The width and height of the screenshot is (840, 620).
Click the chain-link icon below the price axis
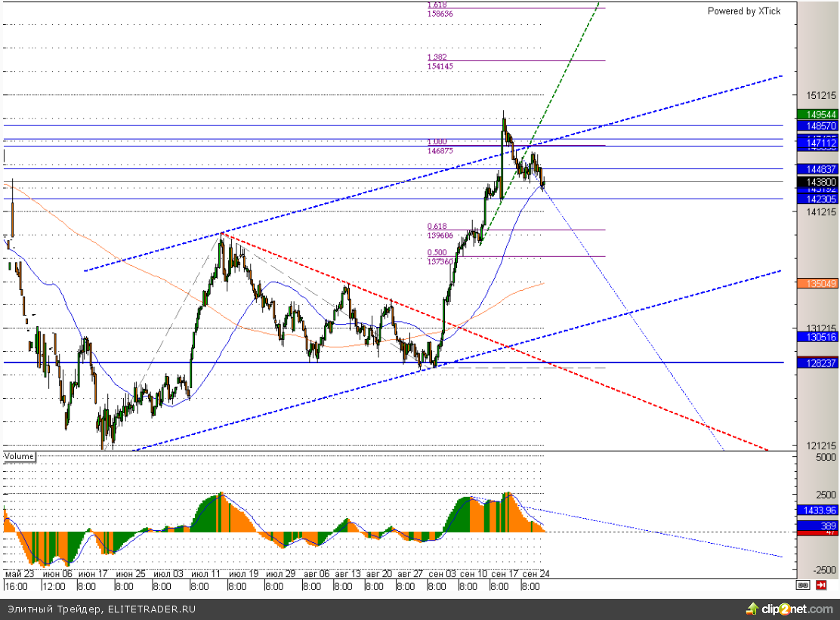pos(803,585)
